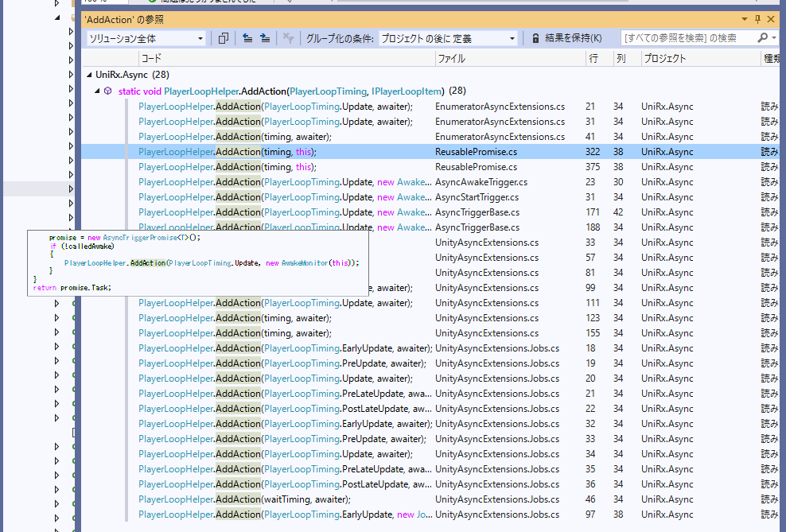Open the AsyncStartTrigger.cs line 31 reference
The image size is (786, 532).
coord(430,197)
